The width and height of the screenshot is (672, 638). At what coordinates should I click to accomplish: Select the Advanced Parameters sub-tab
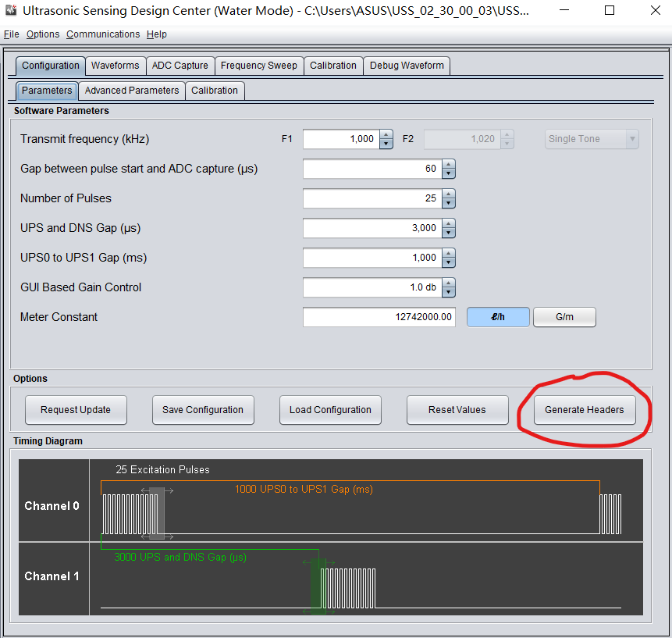click(x=131, y=91)
